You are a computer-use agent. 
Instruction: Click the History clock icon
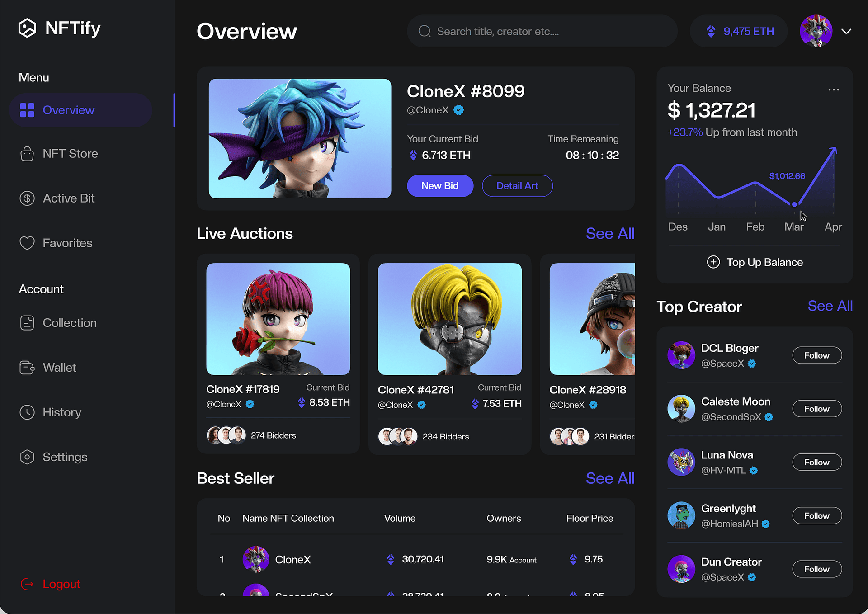tap(27, 412)
